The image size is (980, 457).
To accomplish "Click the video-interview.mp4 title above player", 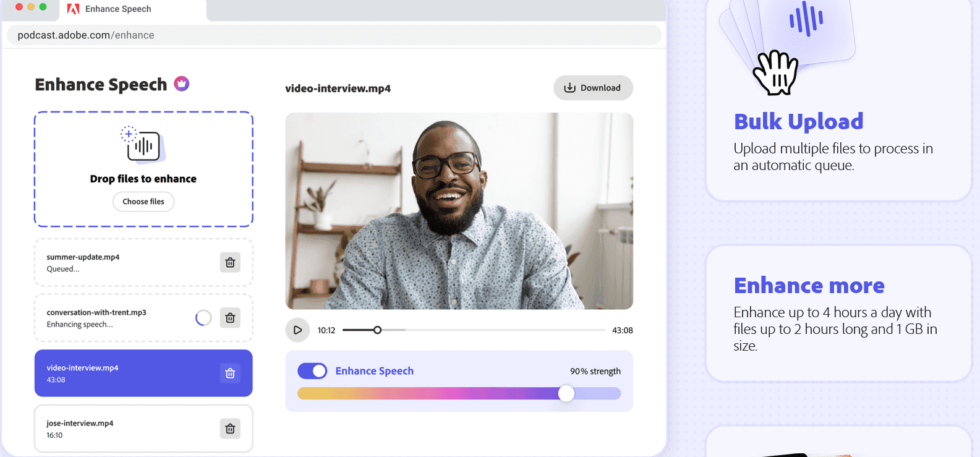I will tap(338, 88).
